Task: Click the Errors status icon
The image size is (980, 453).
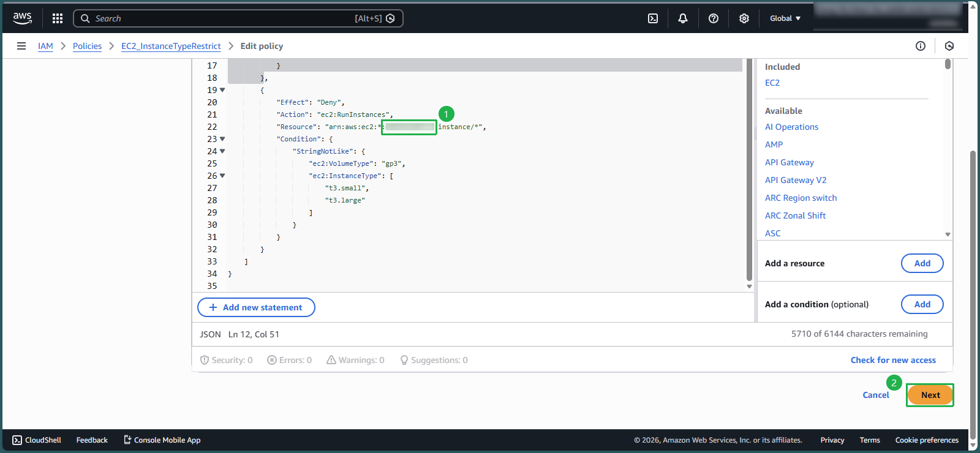Action: click(x=272, y=360)
